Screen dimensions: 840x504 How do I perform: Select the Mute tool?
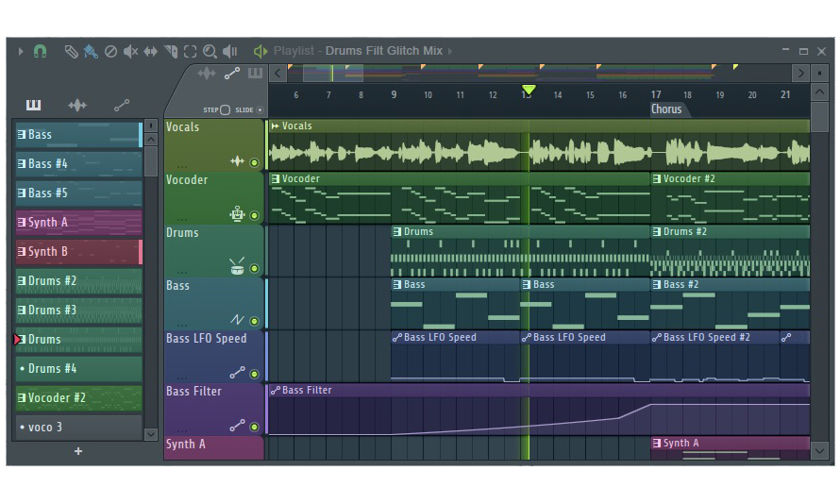click(x=130, y=51)
